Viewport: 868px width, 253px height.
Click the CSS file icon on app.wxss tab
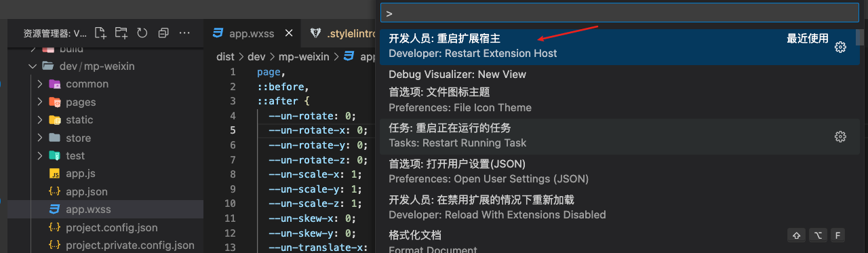click(x=218, y=33)
